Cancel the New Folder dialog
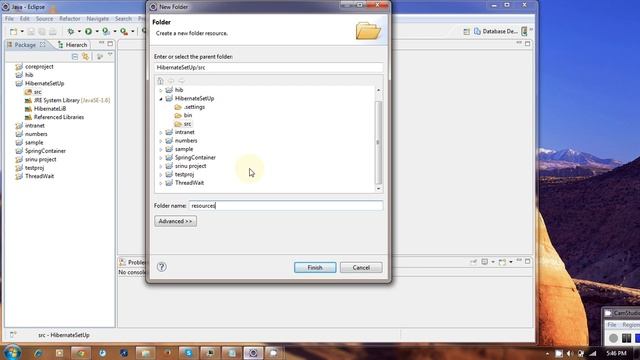Viewport: 640px width, 360px height. coord(361,267)
